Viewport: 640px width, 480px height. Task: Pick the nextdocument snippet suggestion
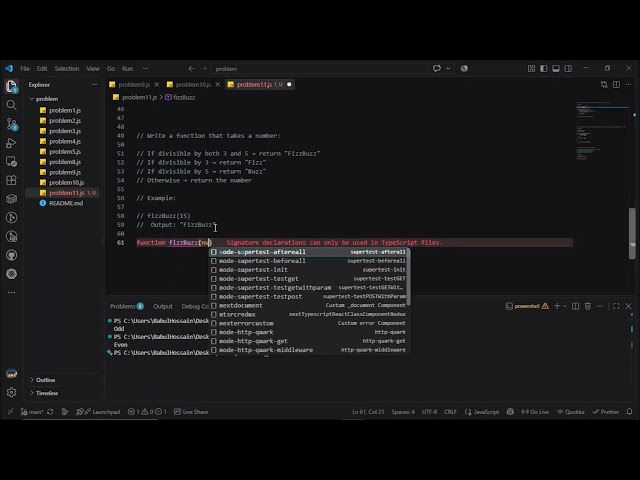coord(310,305)
